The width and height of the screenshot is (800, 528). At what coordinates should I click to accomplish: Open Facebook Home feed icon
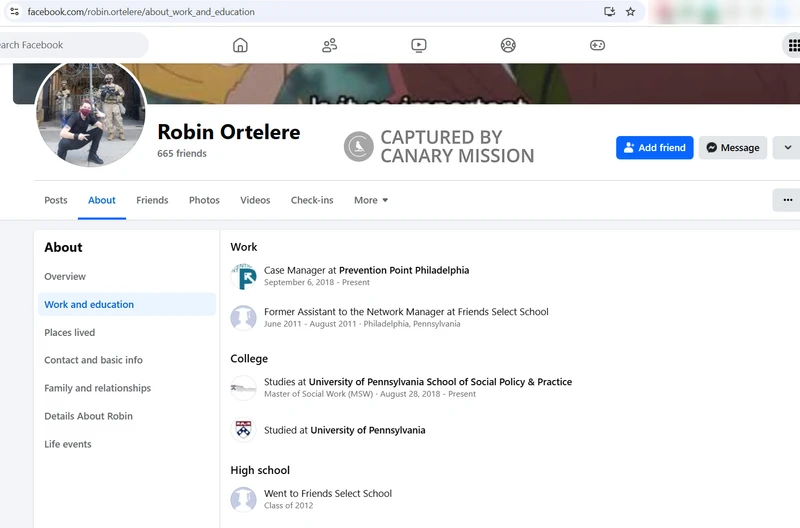[240, 45]
